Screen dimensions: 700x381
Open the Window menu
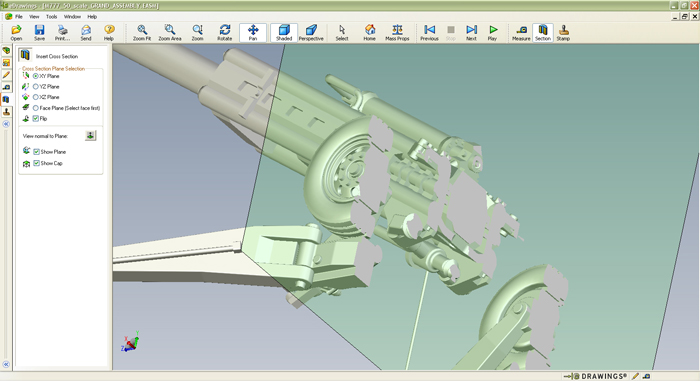72,17
